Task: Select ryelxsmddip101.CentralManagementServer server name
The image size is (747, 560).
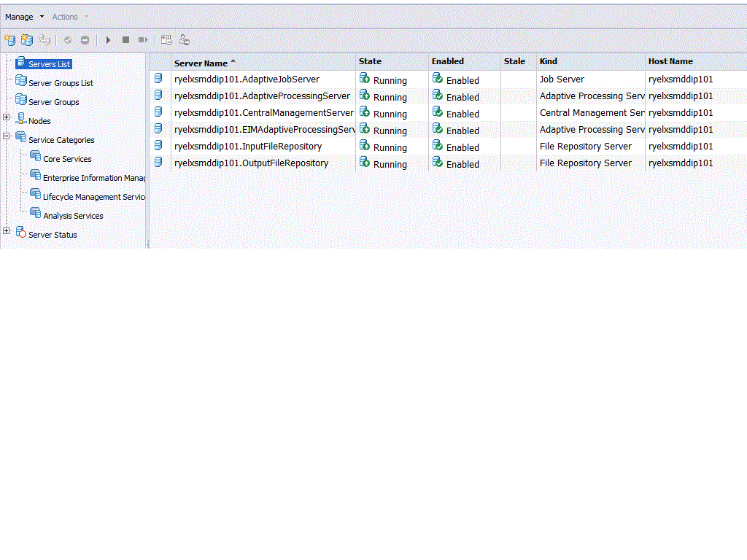Action: click(x=264, y=113)
